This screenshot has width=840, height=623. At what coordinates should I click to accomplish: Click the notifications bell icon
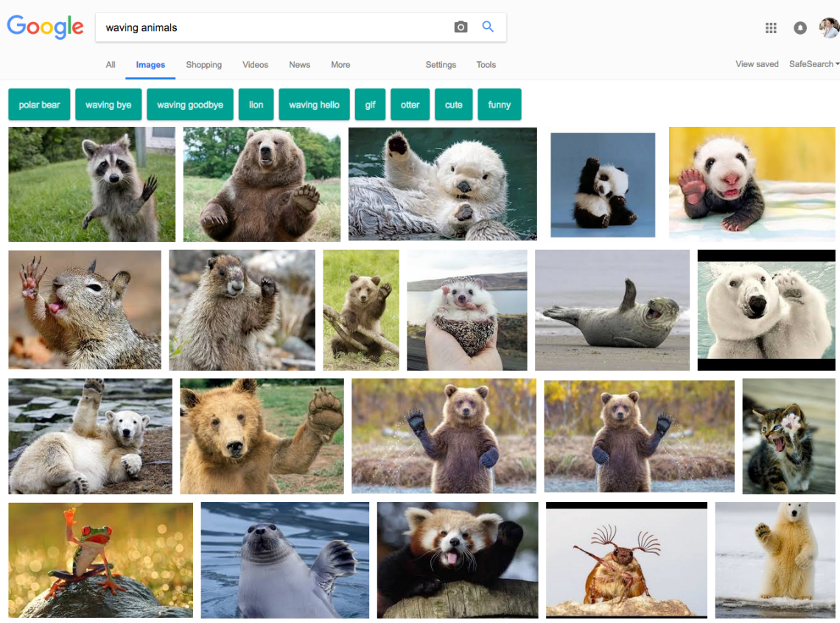tap(799, 27)
